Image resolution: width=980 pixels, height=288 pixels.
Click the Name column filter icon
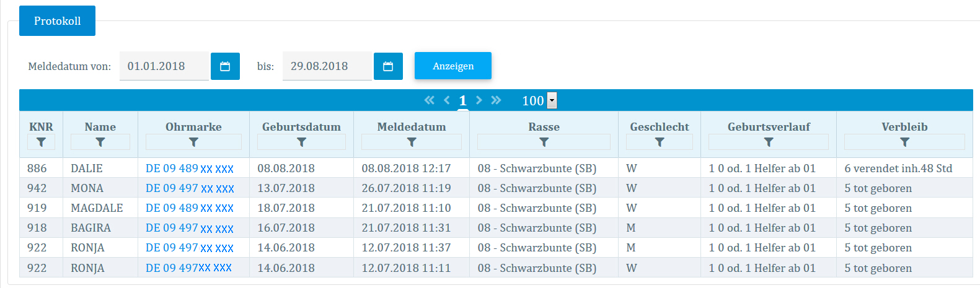tap(100, 142)
